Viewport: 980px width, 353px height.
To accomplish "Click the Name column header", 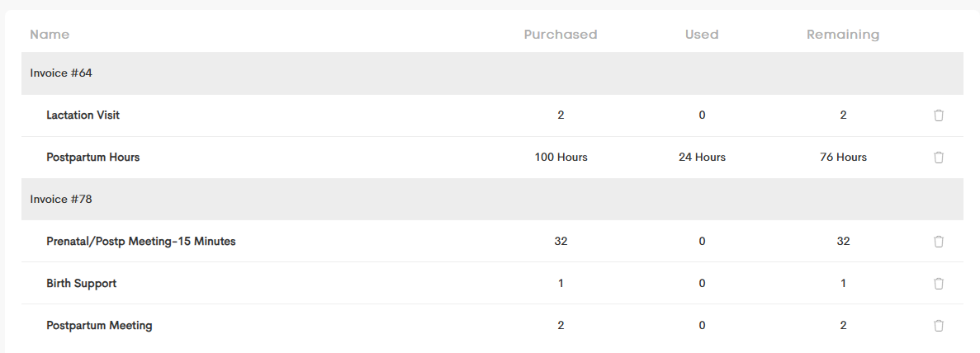I will [x=50, y=35].
